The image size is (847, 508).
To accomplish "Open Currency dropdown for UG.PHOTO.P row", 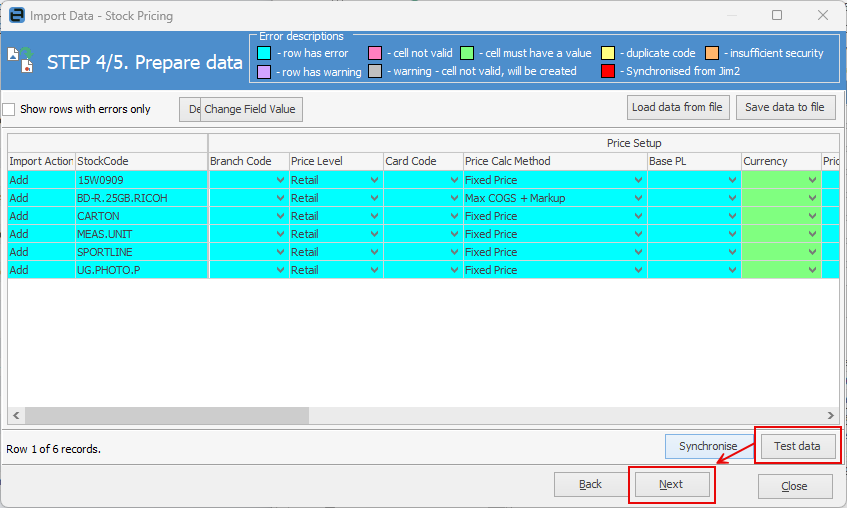I will 812,270.
